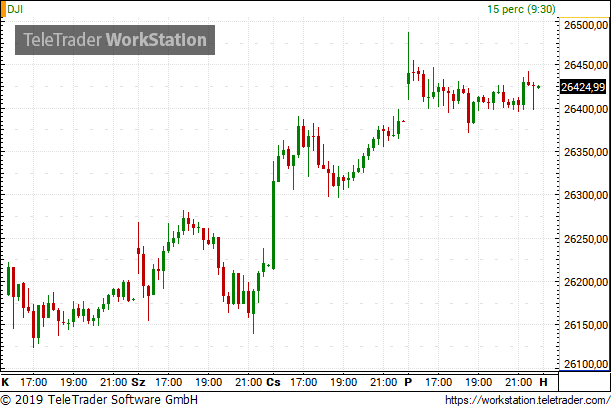Click the 19:00 label between Sz and Cs
The width and height of the screenshot is (611, 409).
click(208, 382)
